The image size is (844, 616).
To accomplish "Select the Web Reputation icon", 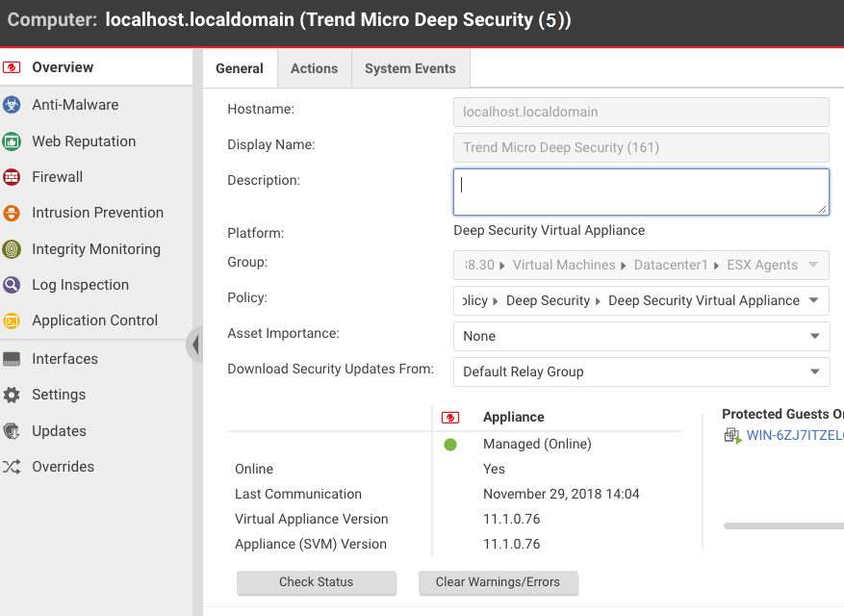I will [12, 141].
